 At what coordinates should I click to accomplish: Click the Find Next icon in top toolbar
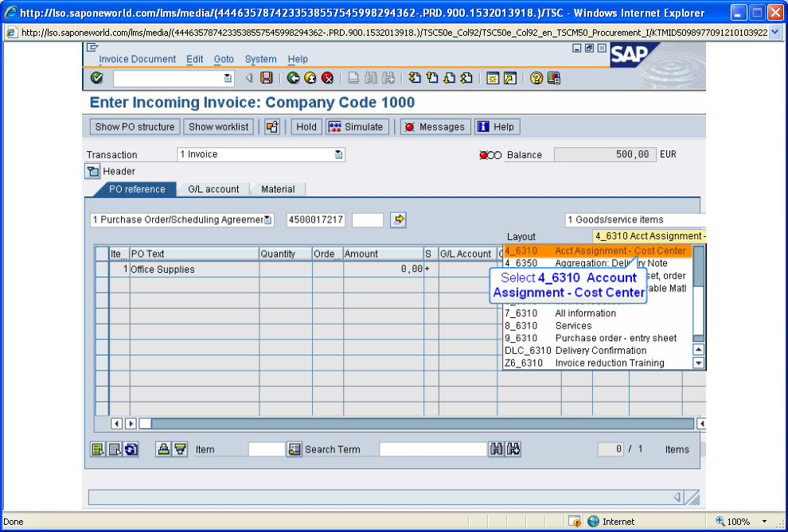(388, 78)
